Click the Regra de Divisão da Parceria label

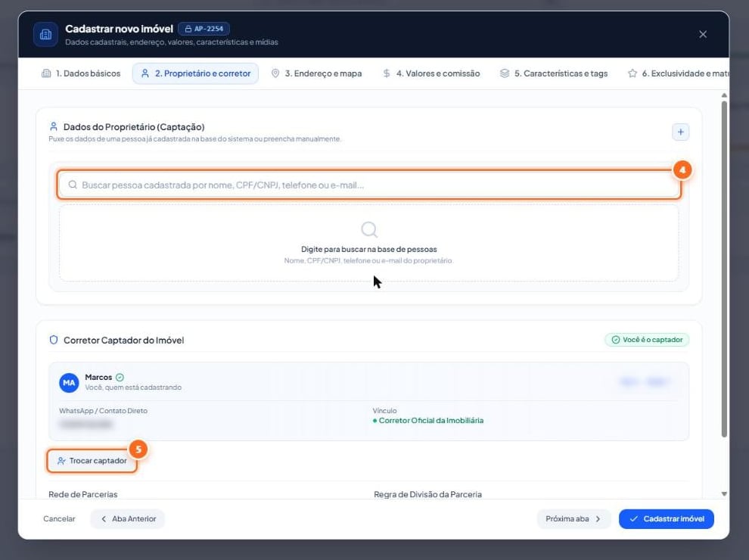tap(428, 494)
